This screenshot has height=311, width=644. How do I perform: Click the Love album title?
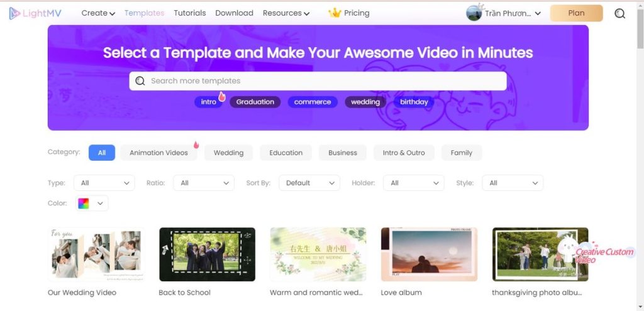click(401, 293)
